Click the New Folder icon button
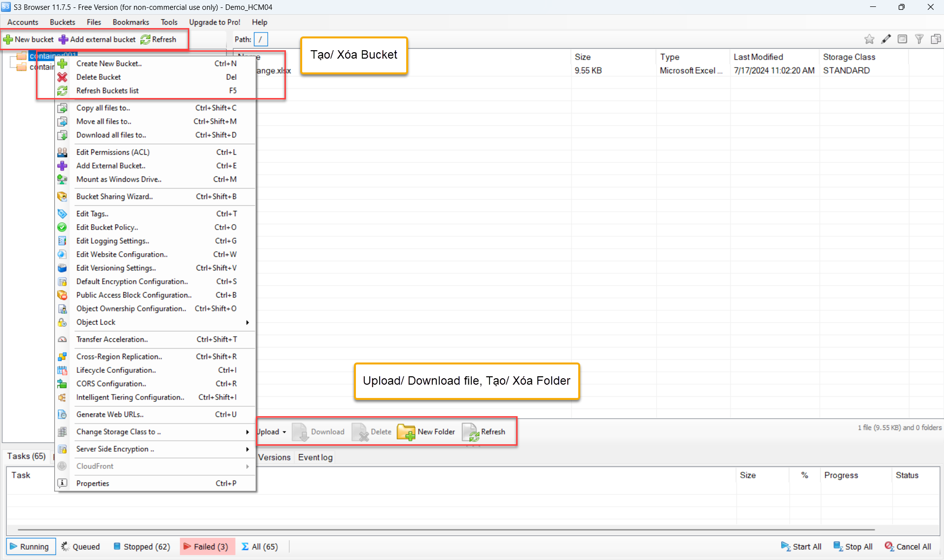This screenshot has width=944, height=560. click(x=406, y=432)
